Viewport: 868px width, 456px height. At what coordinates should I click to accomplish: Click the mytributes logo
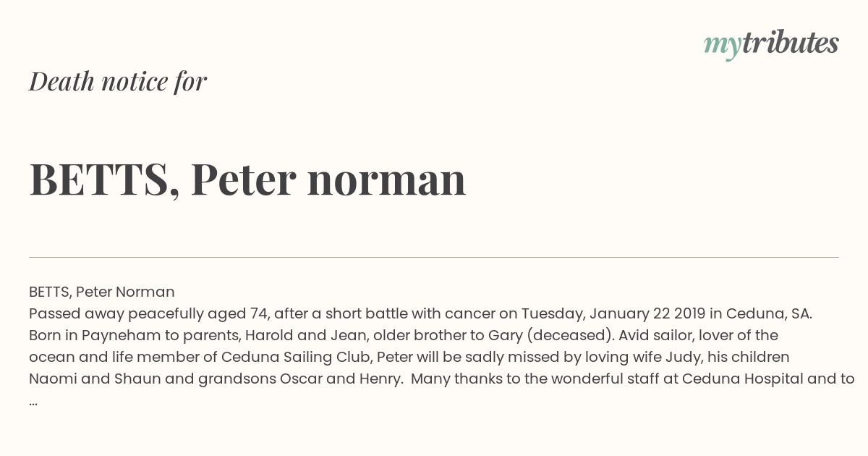click(x=771, y=44)
